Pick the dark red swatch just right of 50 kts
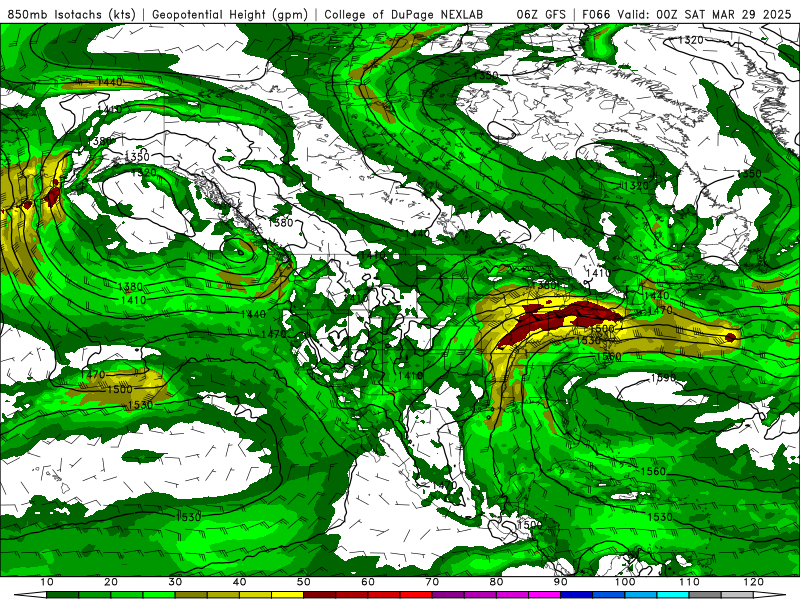Viewport: 800px width, 600px height. [x=320, y=595]
